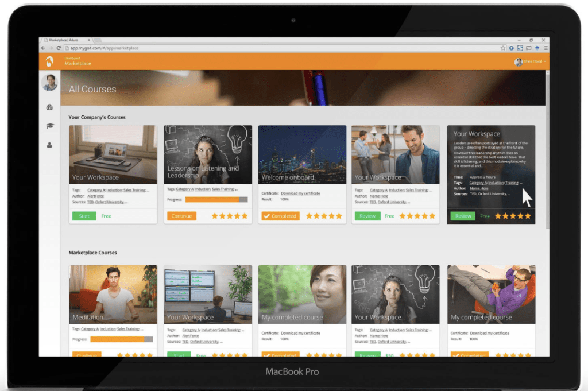
Task: Reload the page with the refresh icon
Action: point(59,48)
